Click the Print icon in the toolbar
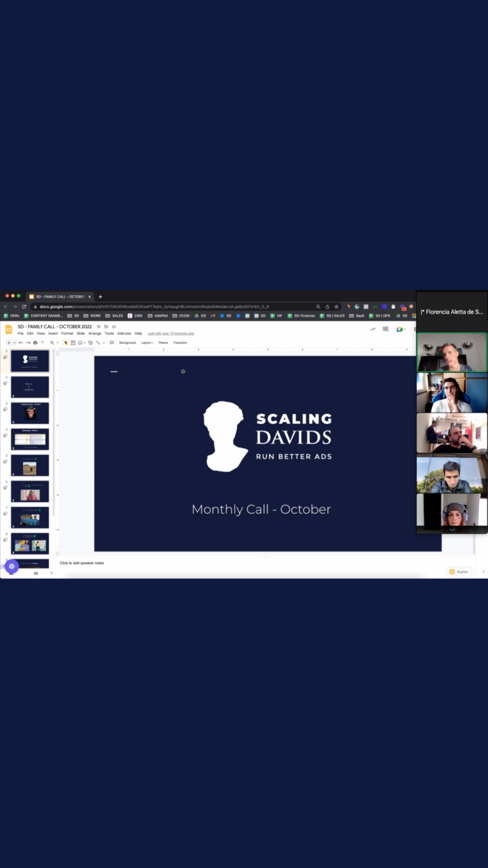 click(35, 343)
